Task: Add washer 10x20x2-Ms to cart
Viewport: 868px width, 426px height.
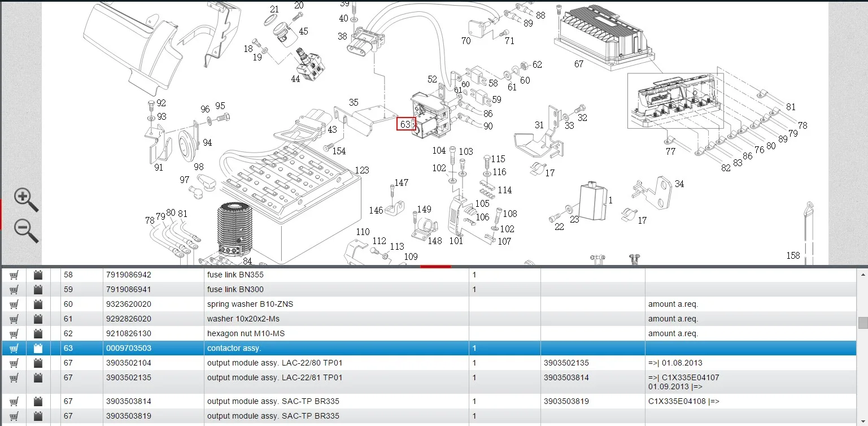Action: 14,319
